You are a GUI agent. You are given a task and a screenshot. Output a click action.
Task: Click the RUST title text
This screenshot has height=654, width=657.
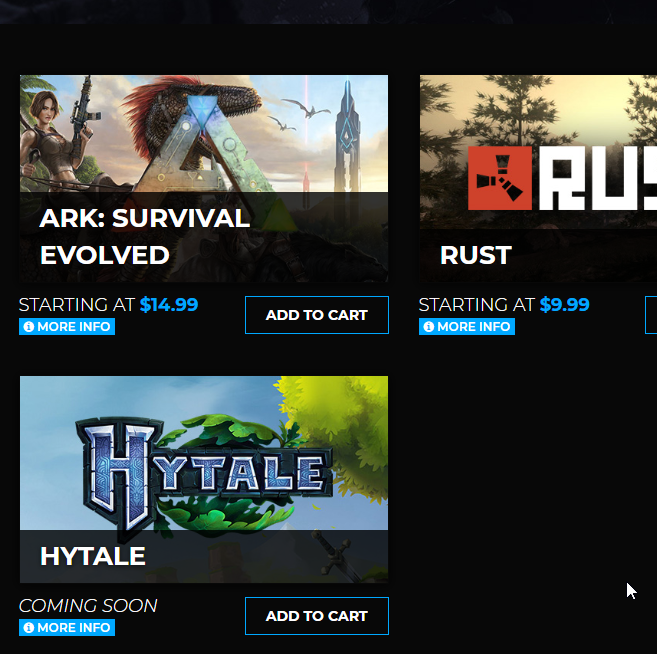click(476, 255)
